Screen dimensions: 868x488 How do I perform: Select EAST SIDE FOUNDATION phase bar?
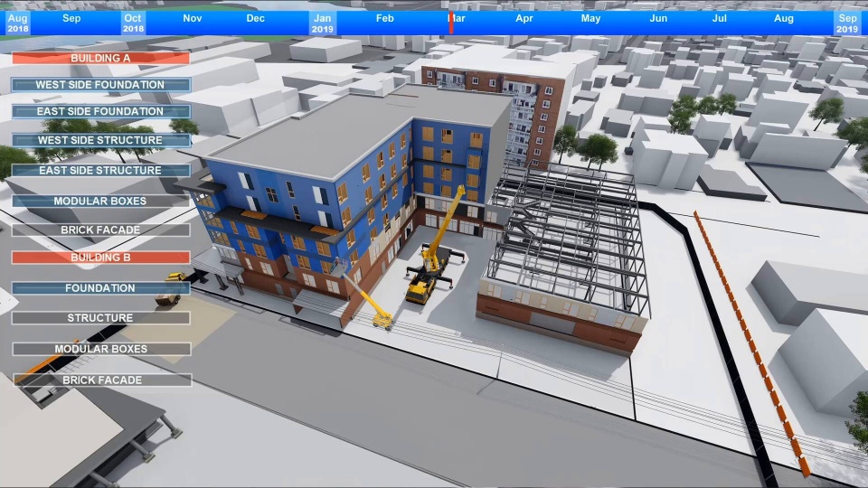tap(100, 111)
